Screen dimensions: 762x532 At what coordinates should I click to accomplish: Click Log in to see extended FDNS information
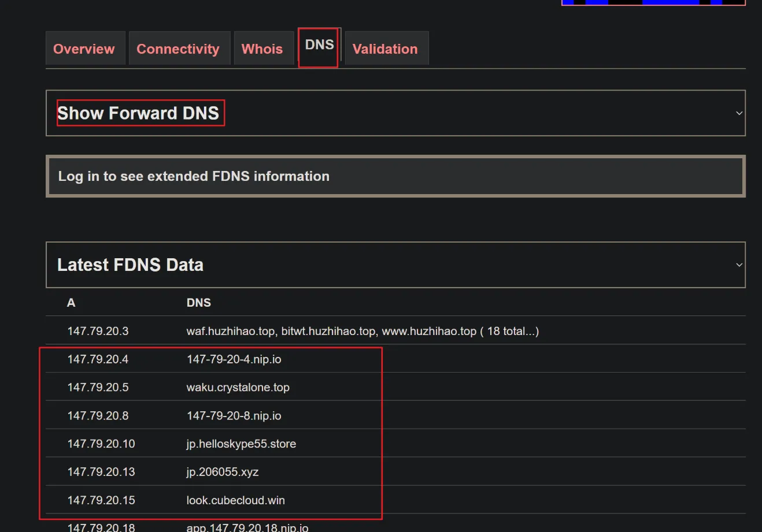[194, 176]
